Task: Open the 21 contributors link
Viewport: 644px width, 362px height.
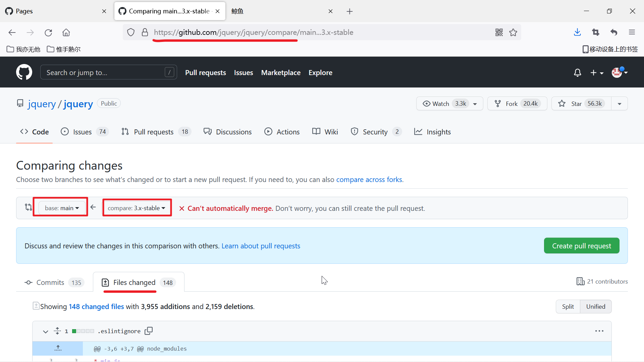Action: [x=602, y=282]
